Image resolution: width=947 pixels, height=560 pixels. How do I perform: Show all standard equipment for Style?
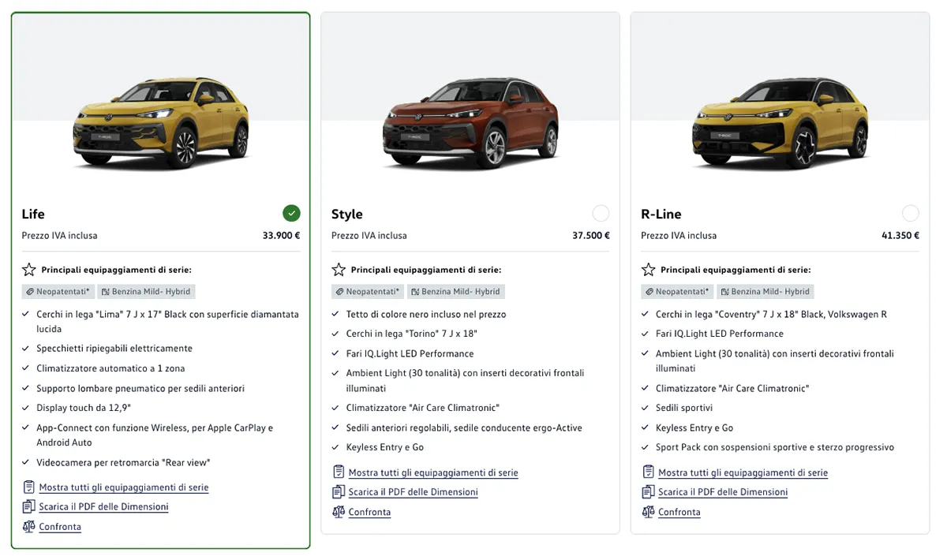click(433, 472)
